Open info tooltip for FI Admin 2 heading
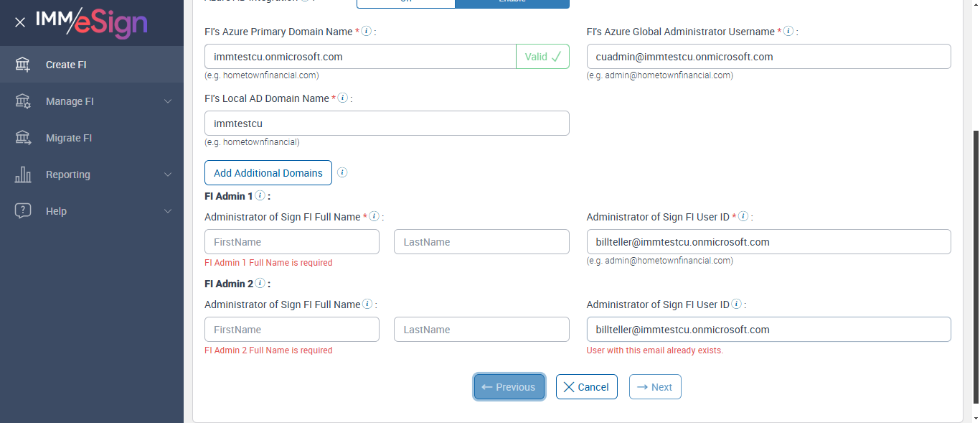Viewport: 980px width, 423px height. click(x=260, y=284)
